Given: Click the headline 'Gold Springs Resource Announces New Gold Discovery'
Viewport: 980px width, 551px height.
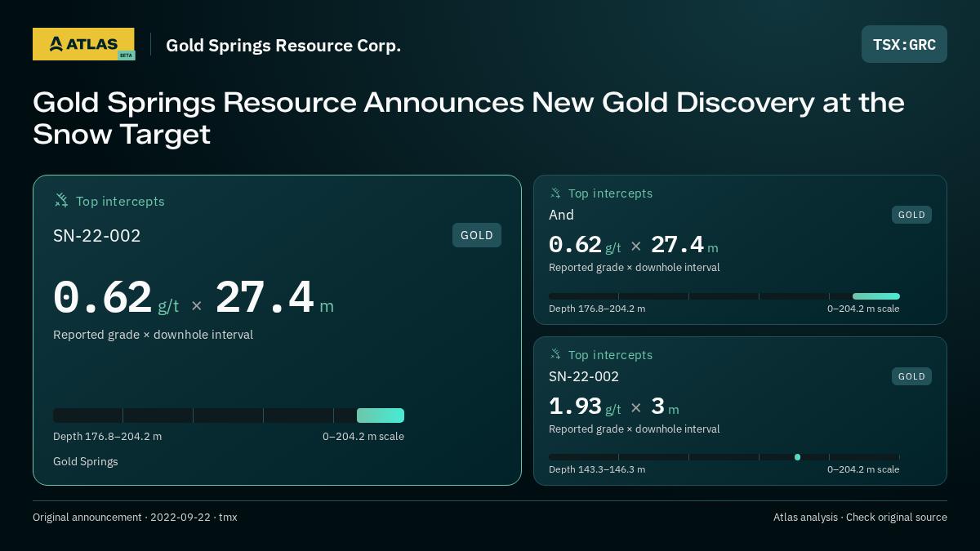Looking at the screenshot, I should [469, 118].
